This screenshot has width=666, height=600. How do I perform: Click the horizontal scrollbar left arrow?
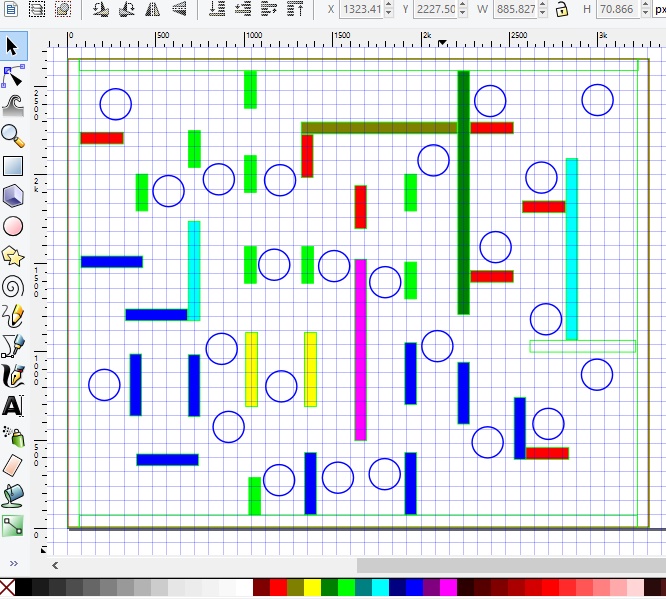click(55, 565)
